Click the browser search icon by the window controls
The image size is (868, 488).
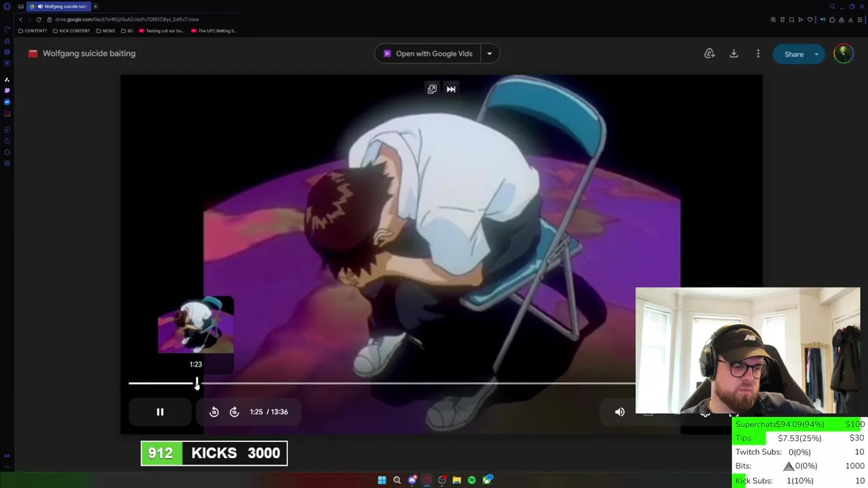click(832, 6)
